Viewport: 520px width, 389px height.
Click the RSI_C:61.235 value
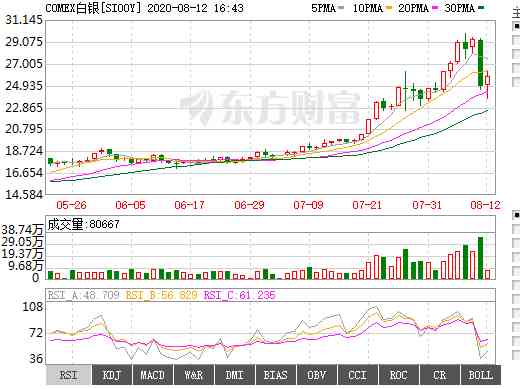click(239, 295)
